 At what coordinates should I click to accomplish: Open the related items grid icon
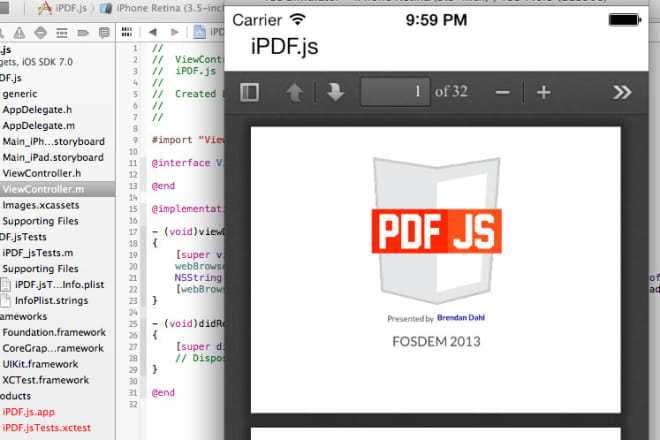tap(127, 32)
